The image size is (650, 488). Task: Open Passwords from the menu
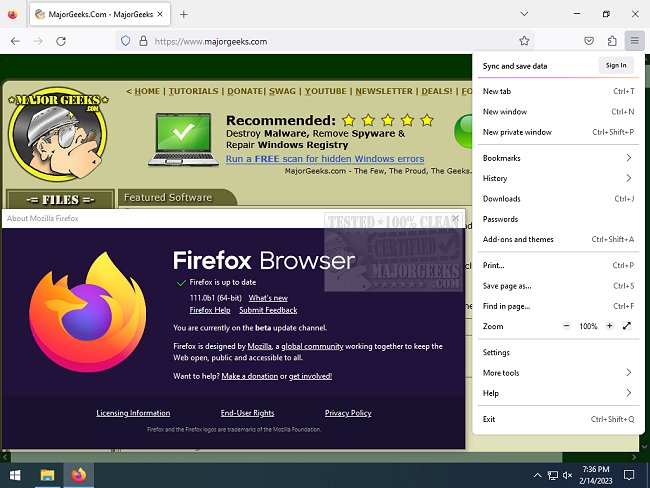coord(558,219)
